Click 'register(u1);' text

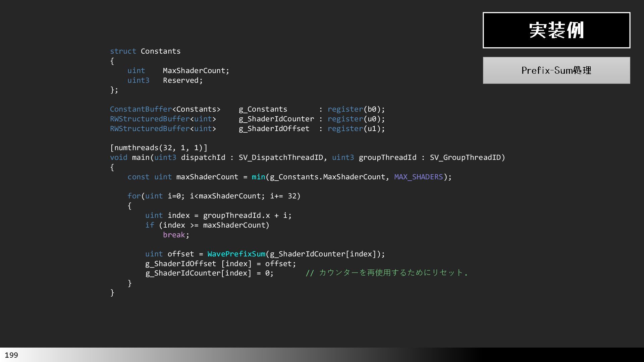pos(356,129)
